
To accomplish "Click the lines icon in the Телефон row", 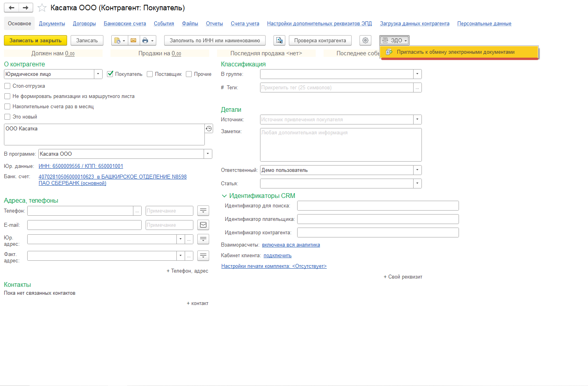I will tap(203, 211).
